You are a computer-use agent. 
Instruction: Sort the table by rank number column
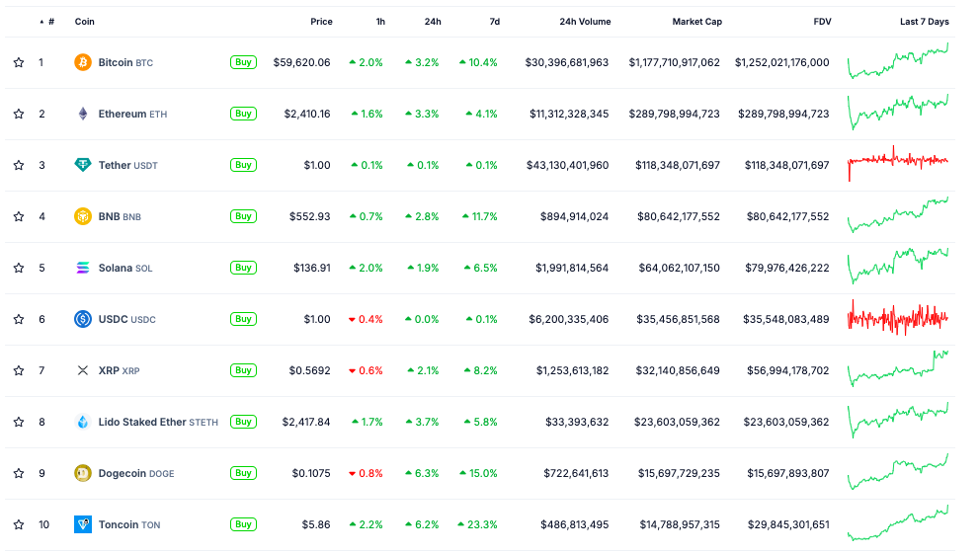click(50, 22)
